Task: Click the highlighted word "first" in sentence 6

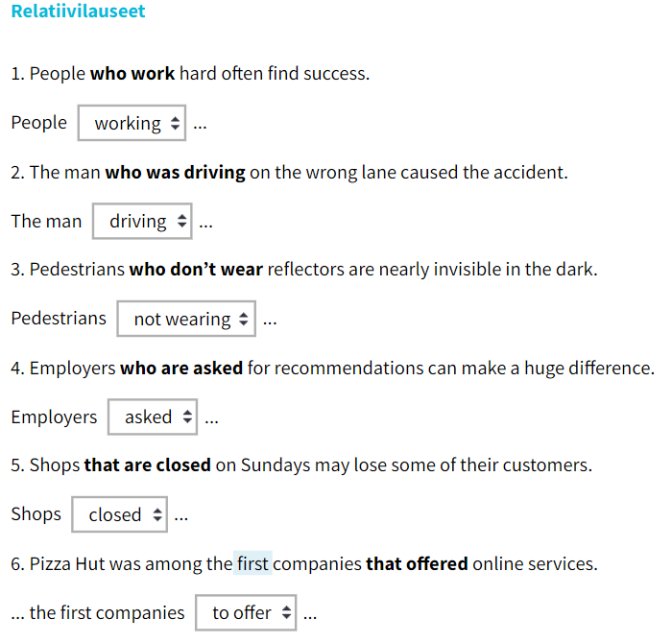Action: (252, 563)
